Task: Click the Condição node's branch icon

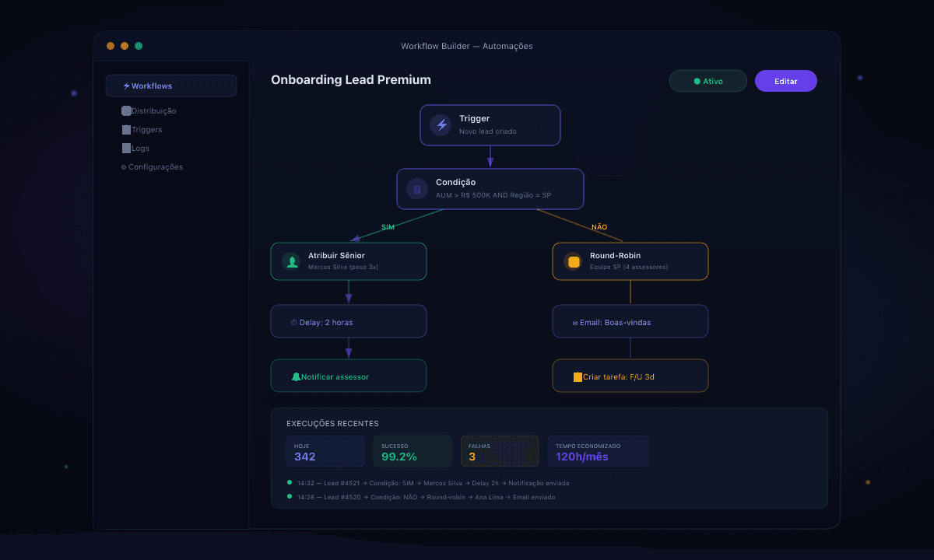Action: (416, 189)
